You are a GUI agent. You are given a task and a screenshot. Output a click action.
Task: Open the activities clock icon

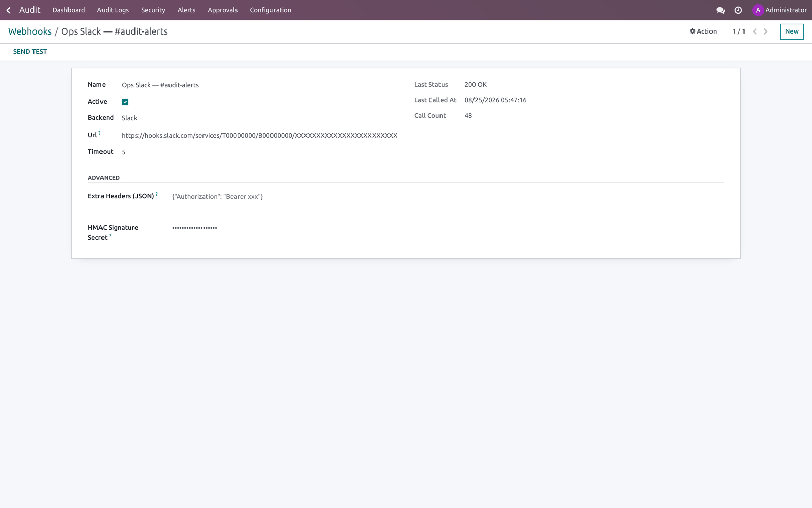coord(738,10)
